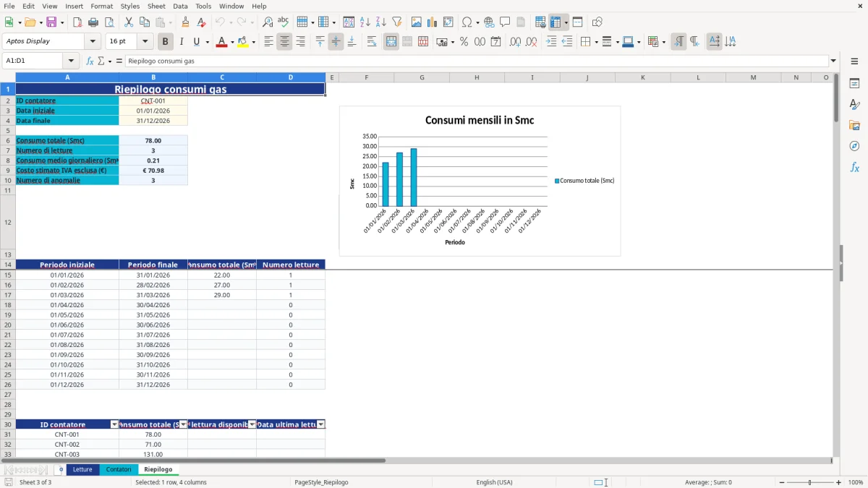The width and height of the screenshot is (868, 488).
Task: Open the font size dropdown
Action: coord(145,42)
